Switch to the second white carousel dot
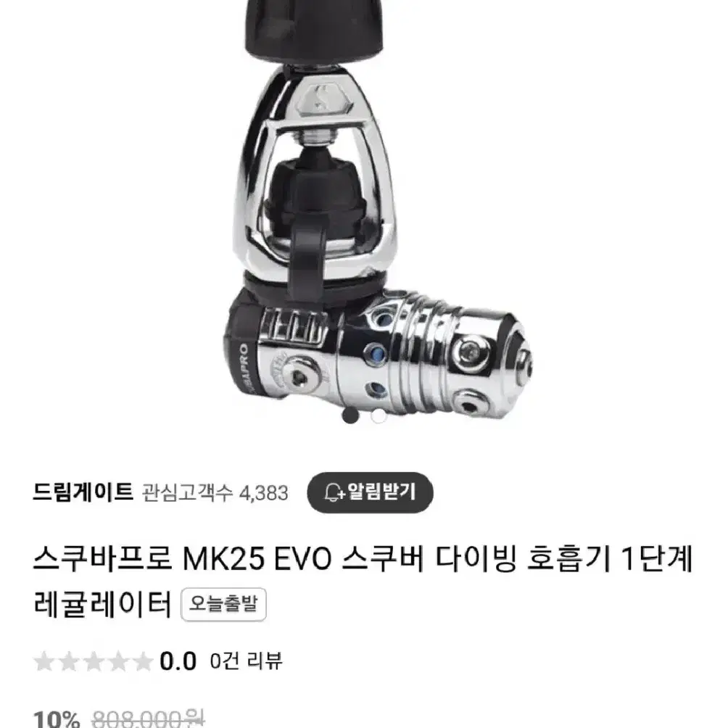 (379, 415)
